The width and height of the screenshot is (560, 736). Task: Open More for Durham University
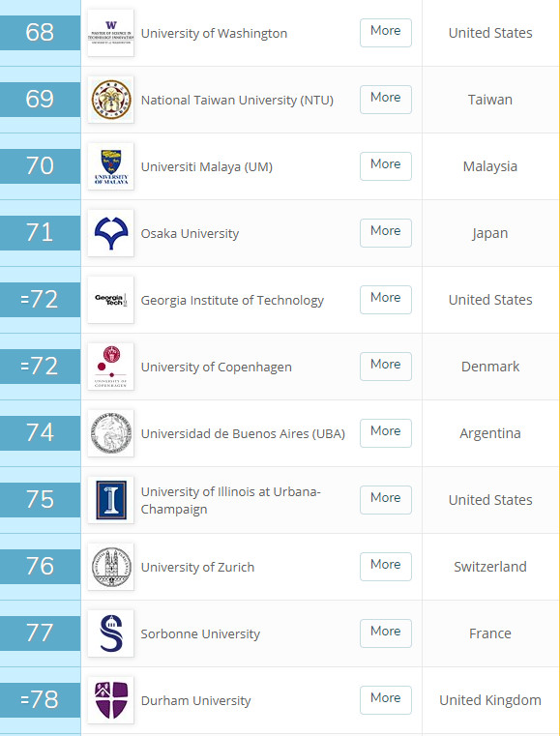click(x=386, y=700)
